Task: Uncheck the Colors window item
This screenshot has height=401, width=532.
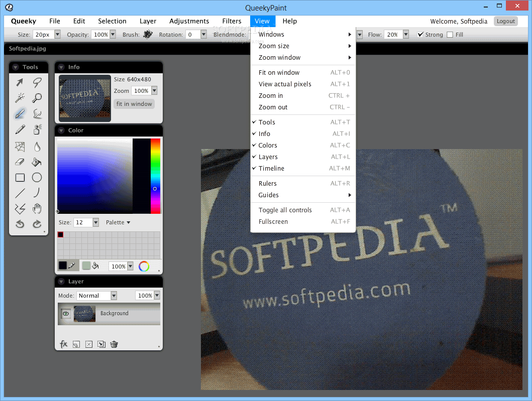Action: pyautogui.click(x=302, y=145)
